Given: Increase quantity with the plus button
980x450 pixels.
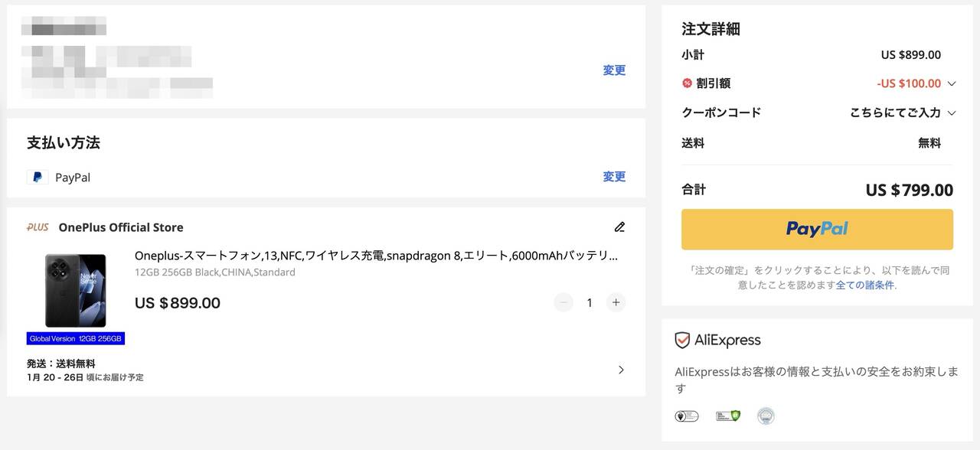Looking at the screenshot, I should click(x=616, y=303).
